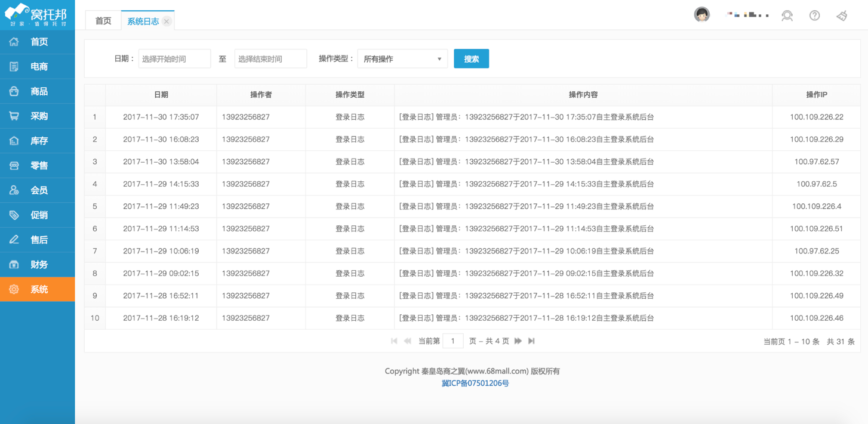Click IP address 100.109.226.46

tap(817, 318)
